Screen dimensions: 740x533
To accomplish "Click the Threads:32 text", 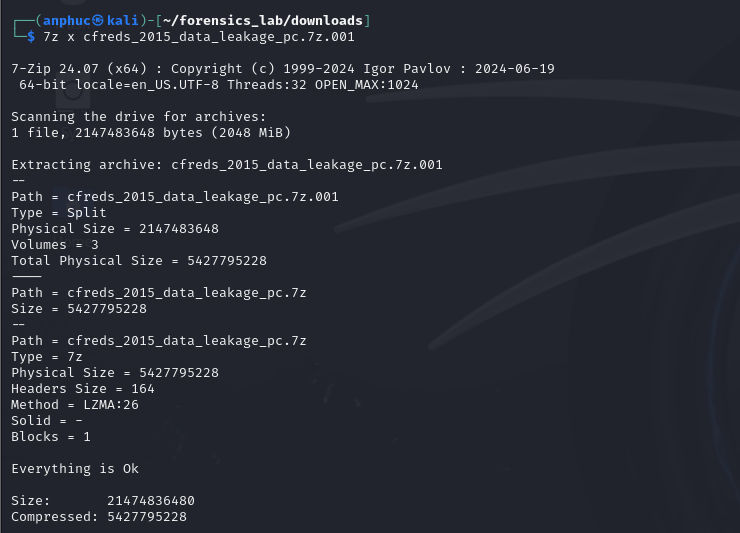I will pos(267,85).
